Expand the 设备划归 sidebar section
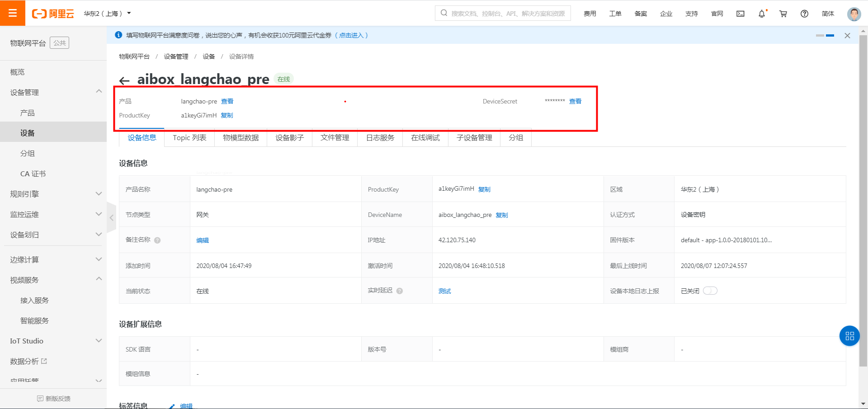The width and height of the screenshot is (868, 409). point(99,234)
